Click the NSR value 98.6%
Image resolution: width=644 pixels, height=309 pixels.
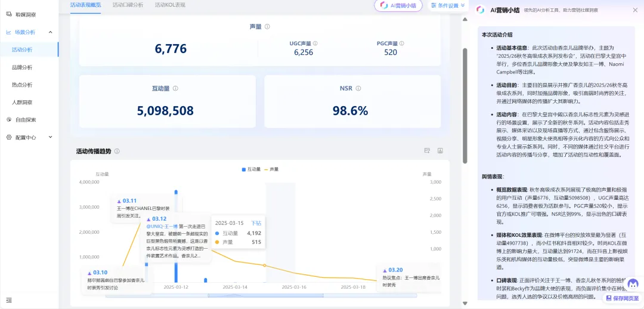coord(351,110)
